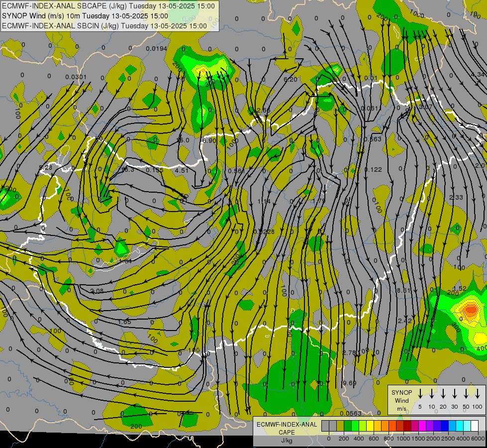Select the deep blue CAPE legend swatch
The image size is (487, 448).
point(444,426)
